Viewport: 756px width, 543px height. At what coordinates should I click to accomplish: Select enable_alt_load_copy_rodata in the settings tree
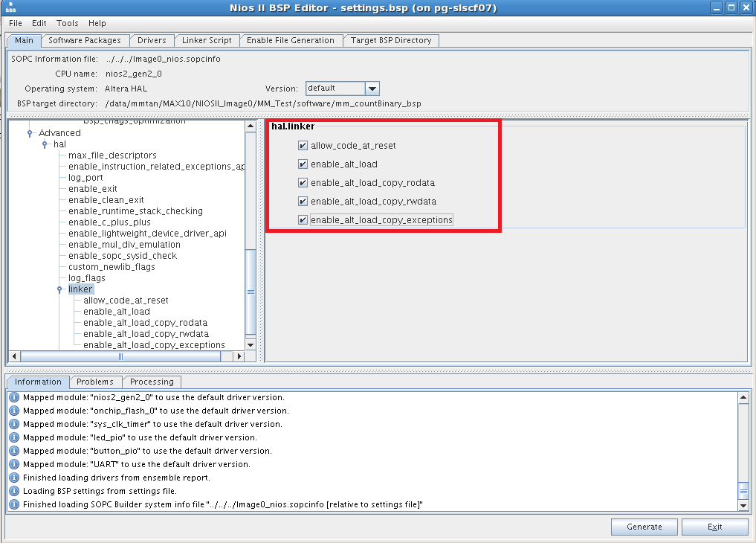tap(145, 323)
